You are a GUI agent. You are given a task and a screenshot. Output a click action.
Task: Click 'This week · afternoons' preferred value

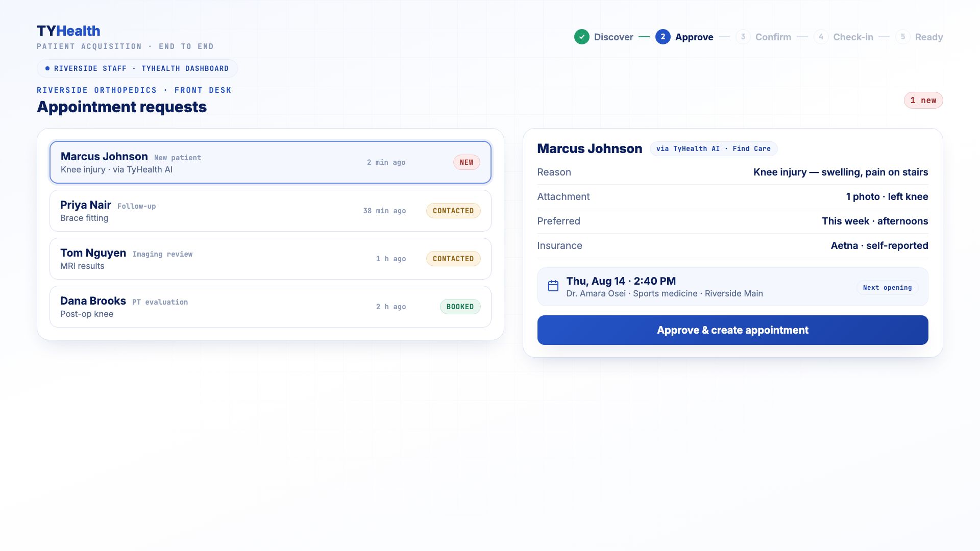(875, 221)
